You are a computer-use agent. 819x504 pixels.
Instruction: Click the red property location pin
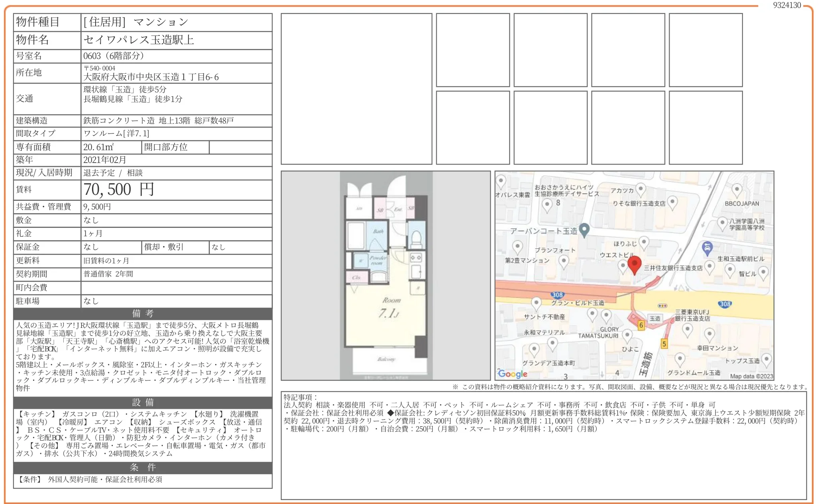(634, 264)
